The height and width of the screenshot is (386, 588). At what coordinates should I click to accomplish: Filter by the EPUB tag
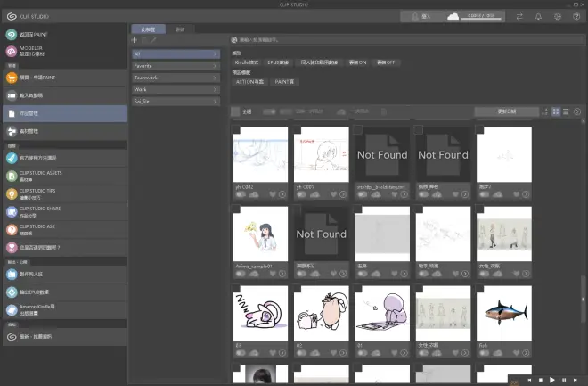[x=278, y=62]
